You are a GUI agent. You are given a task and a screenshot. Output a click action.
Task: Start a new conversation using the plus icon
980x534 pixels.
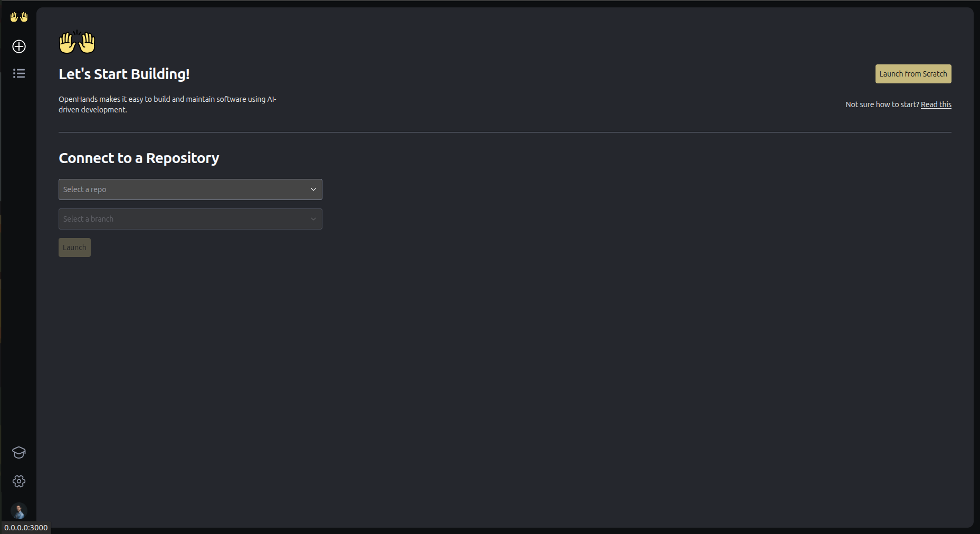[19, 46]
